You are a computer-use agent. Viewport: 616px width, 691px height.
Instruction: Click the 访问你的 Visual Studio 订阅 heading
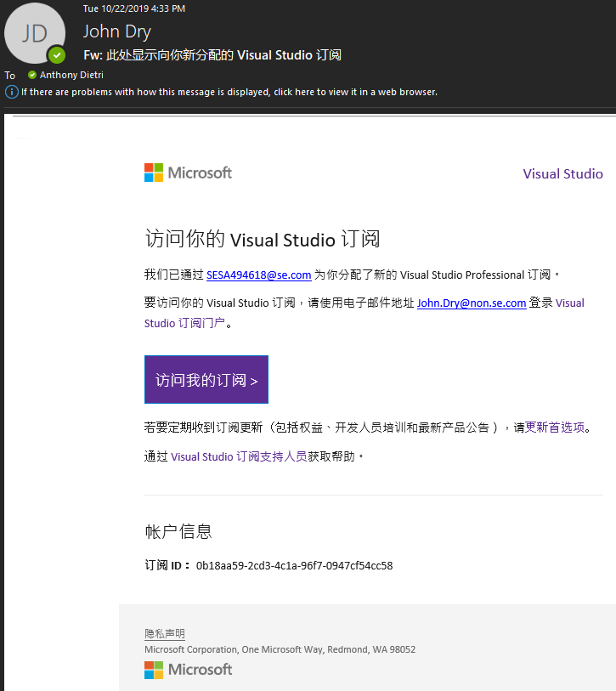click(x=263, y=240)
